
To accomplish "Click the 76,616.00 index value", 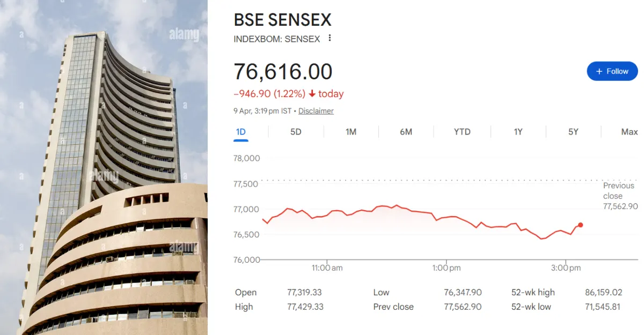I will 283,72.
